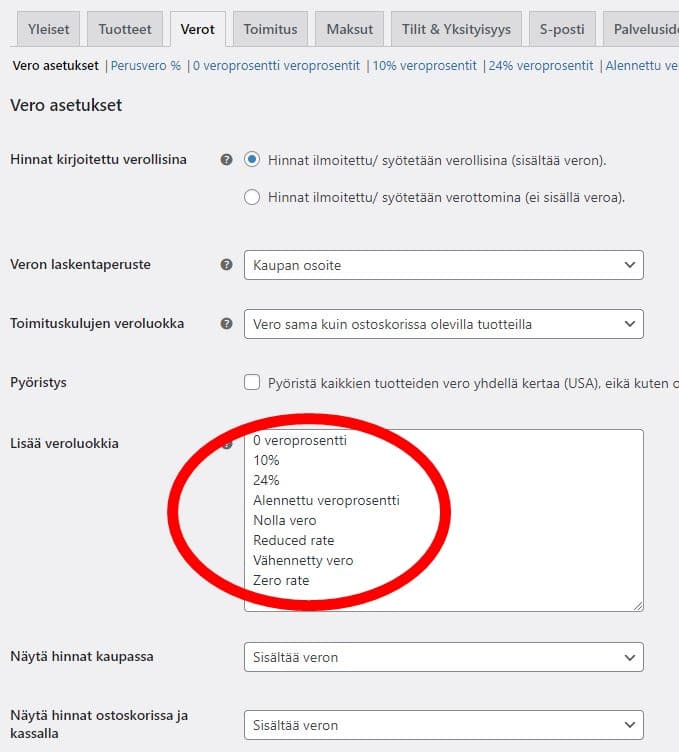The image size is (679, 752).
Task: Expand the Toimituskulujen veroluokka dropdown
Action: [x=443, y=324]
